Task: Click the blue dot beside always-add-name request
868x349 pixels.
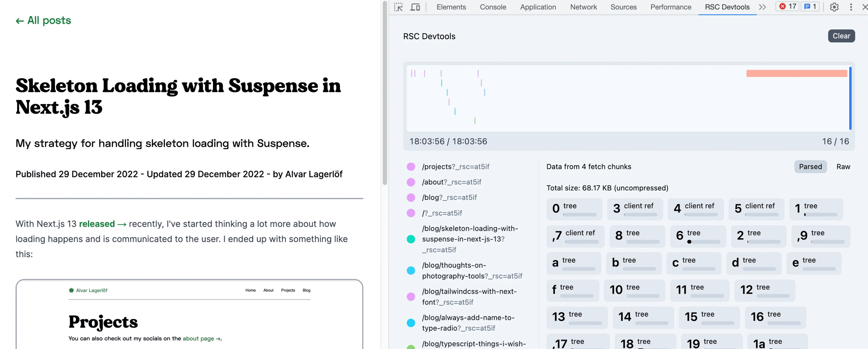Action: 411,323
